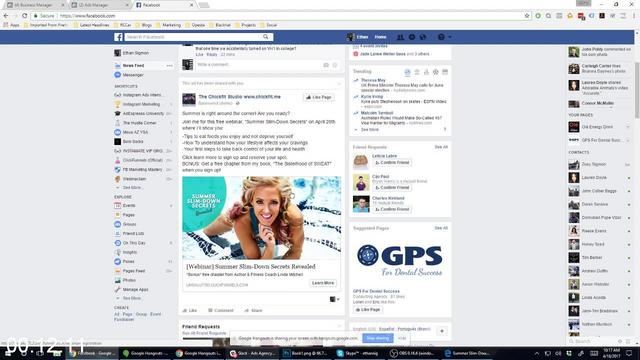Image resolution: width=640 pixels, height=360 pixels.
Task: Open Home link in Facebook header
Action: pos(380,37)
